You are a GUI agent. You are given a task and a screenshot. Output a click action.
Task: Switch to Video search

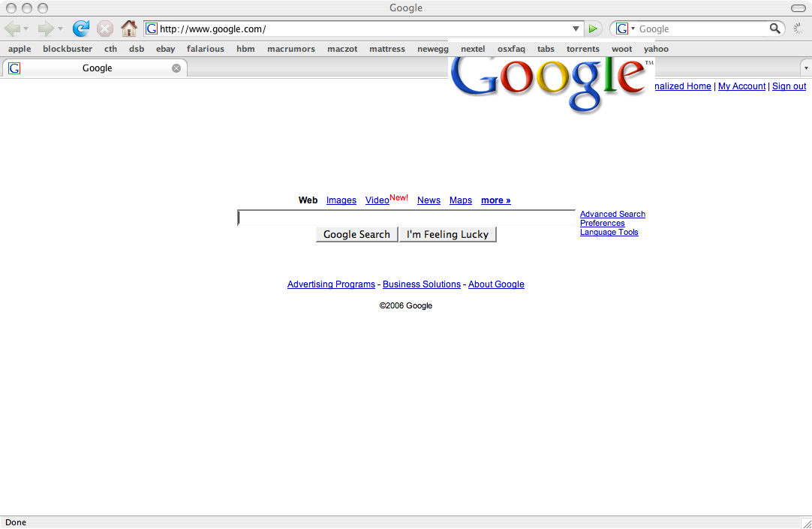(377, 200)
